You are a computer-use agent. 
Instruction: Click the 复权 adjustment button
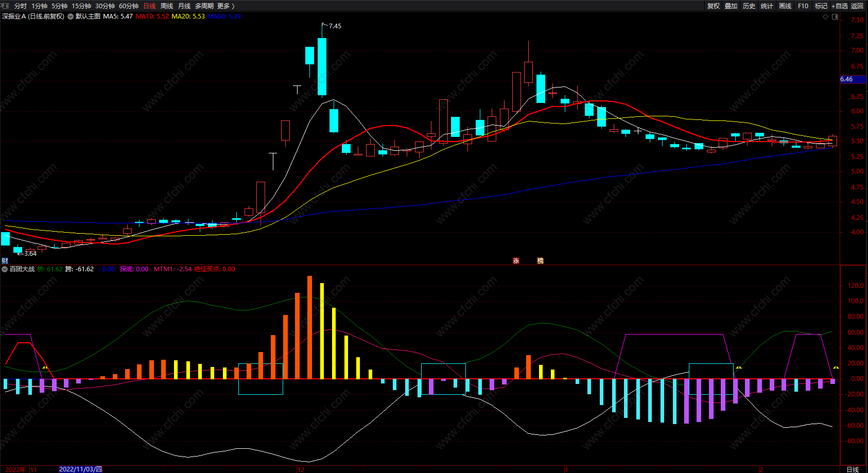pos(713,6)
